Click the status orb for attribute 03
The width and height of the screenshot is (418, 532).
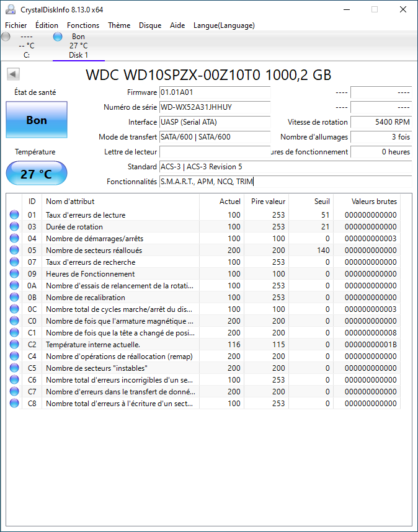[x=14, y=227]
